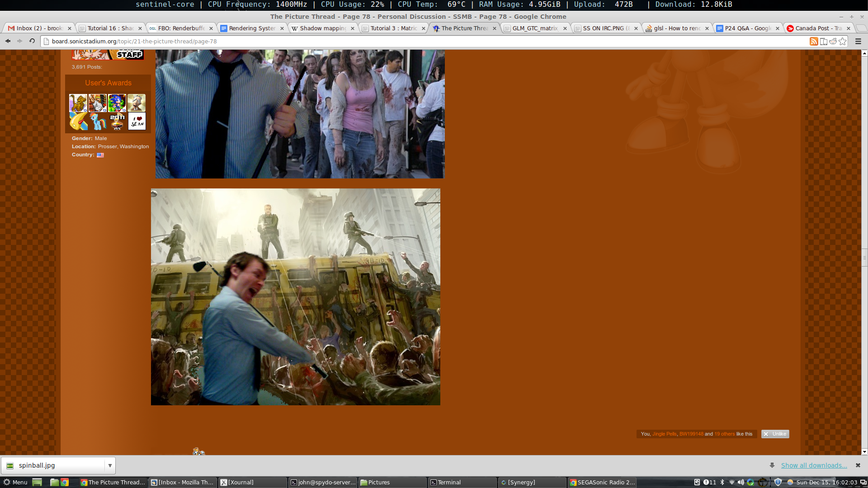Click the green update checkmark tray icon
Screen dimensions: 868x488
tap(750, 482)
